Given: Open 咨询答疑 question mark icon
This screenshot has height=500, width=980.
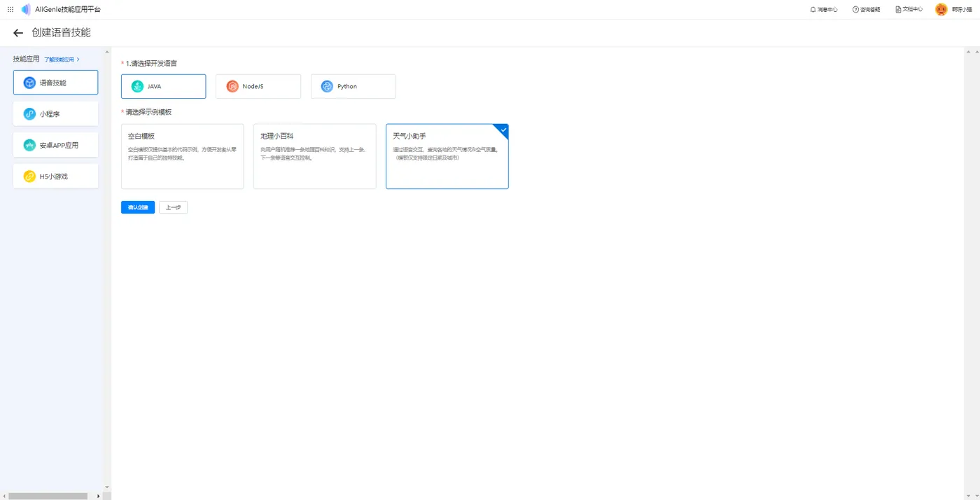Looking at the screenshot, I should [x=855, y=9].
